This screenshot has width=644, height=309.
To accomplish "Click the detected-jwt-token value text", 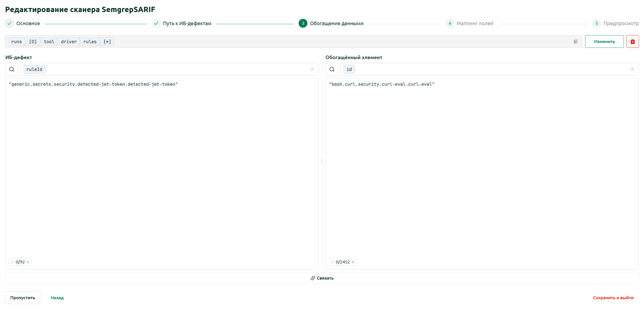I will pyautogui.click(x=93, y=84).
